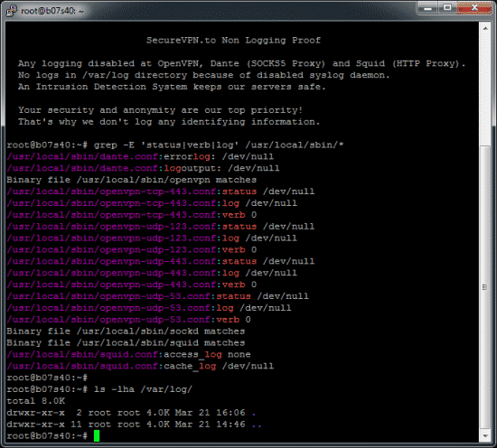Maximize the root@b07s40 terminal window

447,8
